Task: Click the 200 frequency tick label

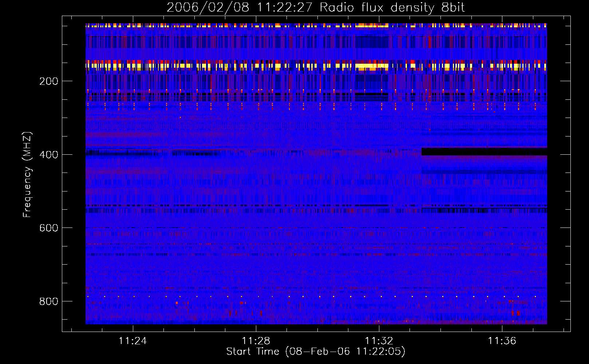Action: click(49, 81)
